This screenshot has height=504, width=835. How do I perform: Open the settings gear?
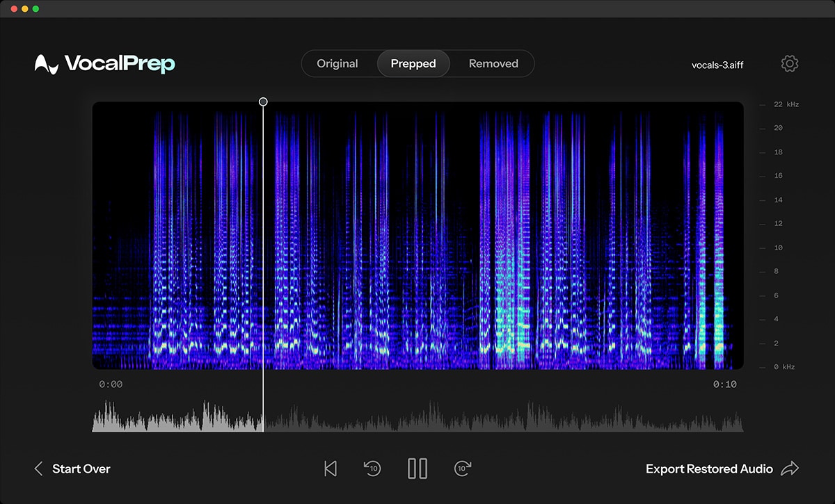click(x=790, y=63)
